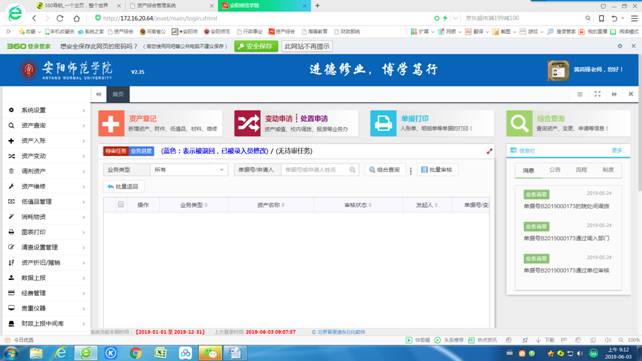Click the browser refresh icon
The image size is (642, 361).
tap(60, 18)
